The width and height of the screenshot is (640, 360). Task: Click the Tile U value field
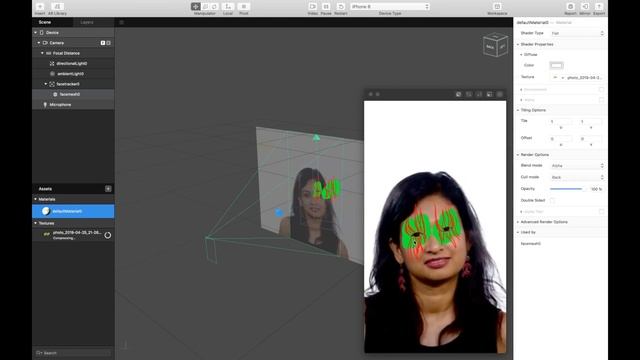click(560, 122)
